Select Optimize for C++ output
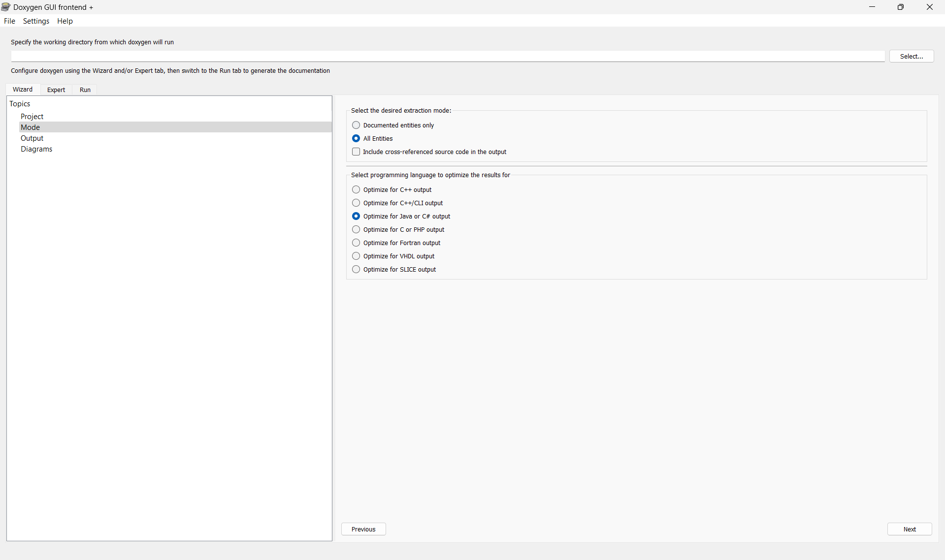Screen dimensions: 945x560 click(x=392, y=189)
